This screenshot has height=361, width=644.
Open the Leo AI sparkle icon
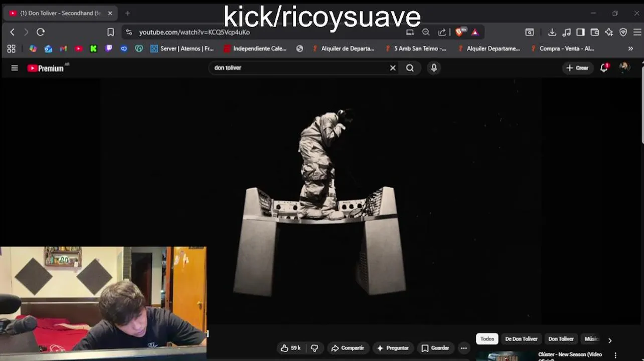point(609,32)
